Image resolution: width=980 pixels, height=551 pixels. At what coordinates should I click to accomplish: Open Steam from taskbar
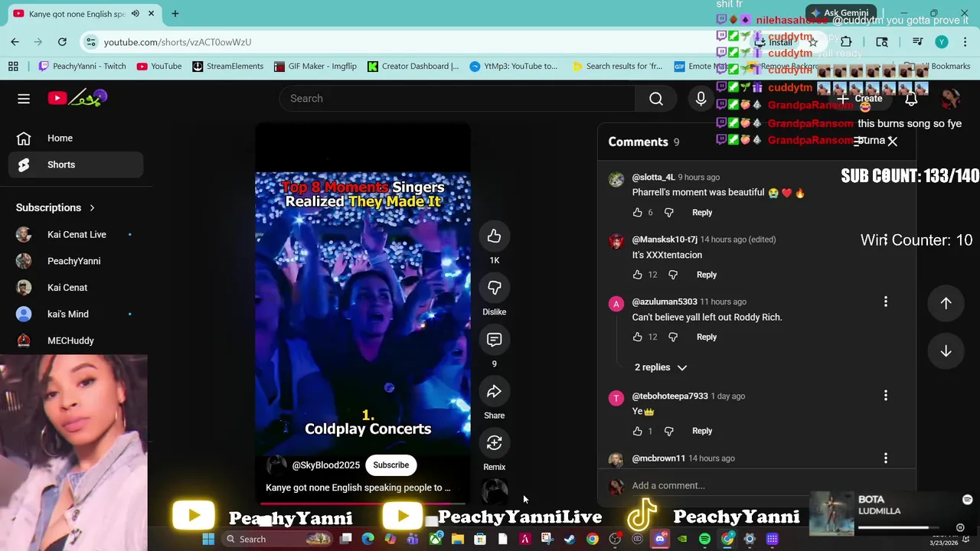[570, 540]
